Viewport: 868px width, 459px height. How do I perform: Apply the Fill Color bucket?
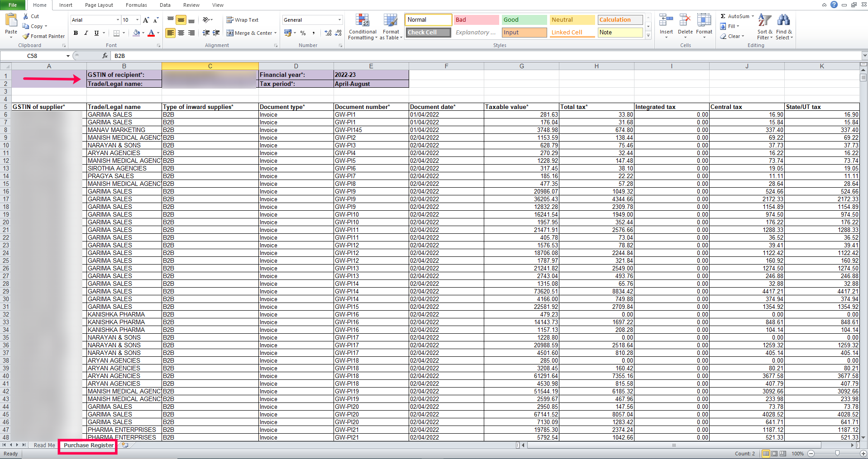pyautogui.click(x=136, y=33)
